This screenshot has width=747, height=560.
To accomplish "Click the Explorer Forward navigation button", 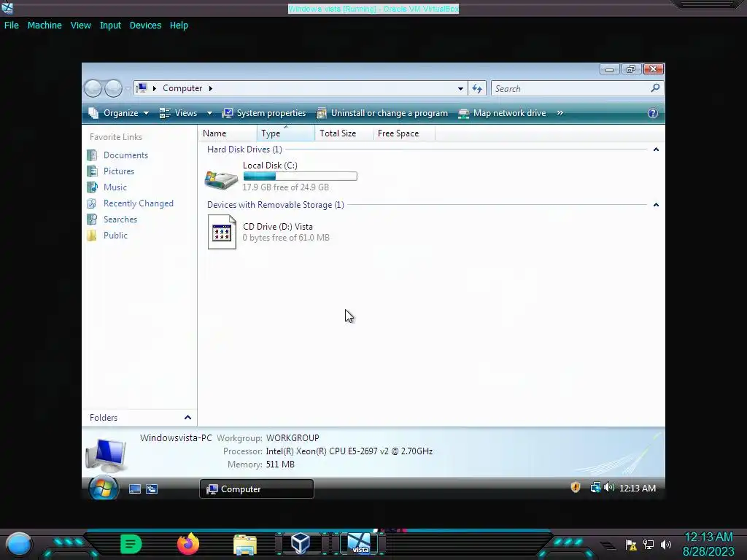I will 113,88.
